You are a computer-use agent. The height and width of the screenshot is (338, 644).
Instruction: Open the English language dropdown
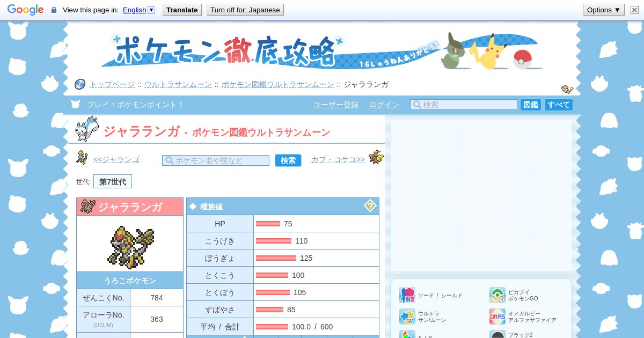coord(138,10)
